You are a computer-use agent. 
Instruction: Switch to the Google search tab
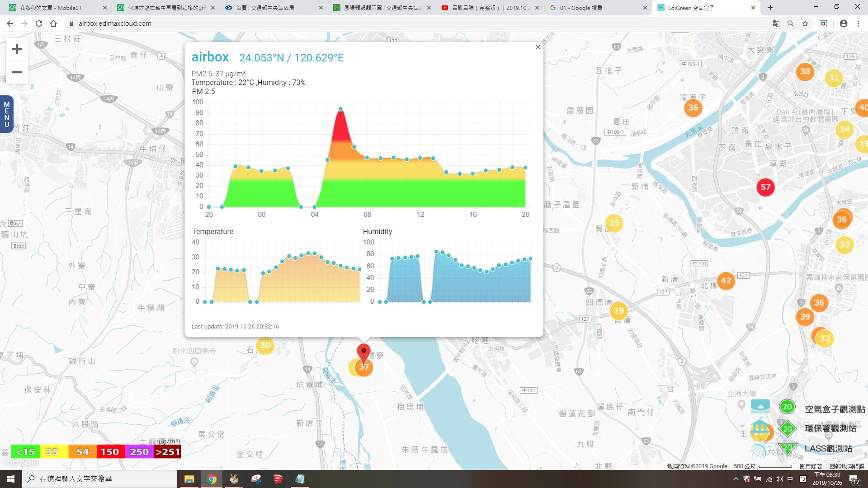pyautogui.click(x=598, y=8)
